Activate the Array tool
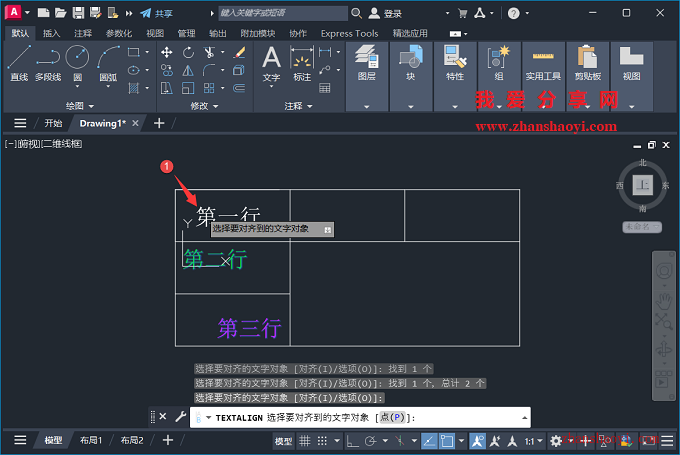This screenshot has height=455, width=680. click(x=209, y=88)
